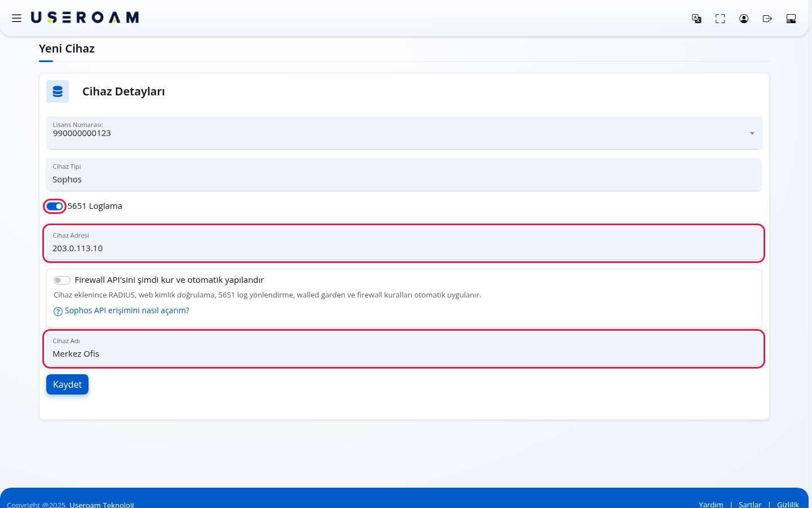Click the help question mark icon
The width and height of the screenshot is (812, 508).
58,312
